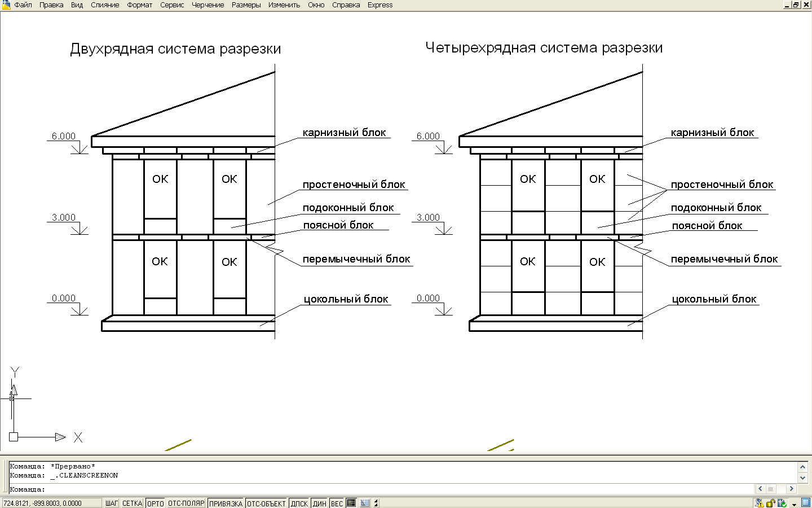The height and width of the screenshot is (508, 812).
Task: Toggle ШАГ snap mode in status bar
Action: pos(112,503)
